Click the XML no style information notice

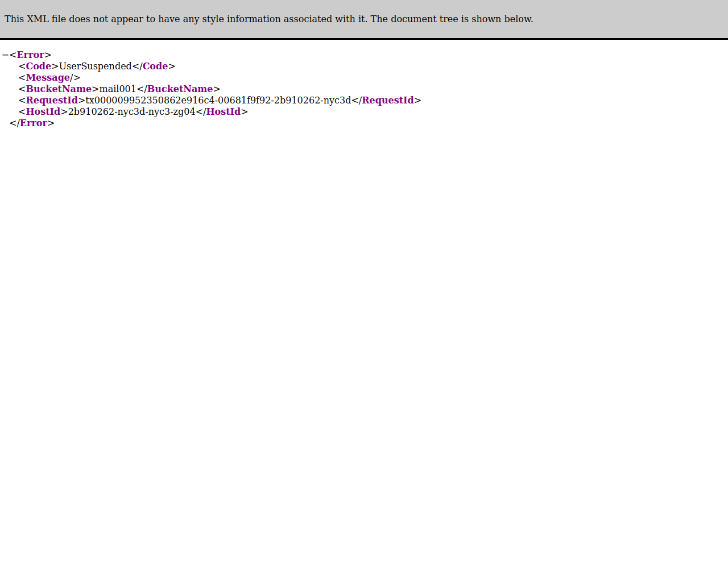coord(269,19)
